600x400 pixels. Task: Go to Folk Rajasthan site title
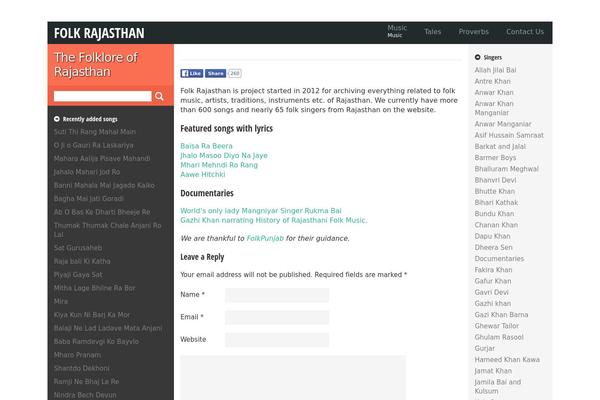tap(99, 33)
